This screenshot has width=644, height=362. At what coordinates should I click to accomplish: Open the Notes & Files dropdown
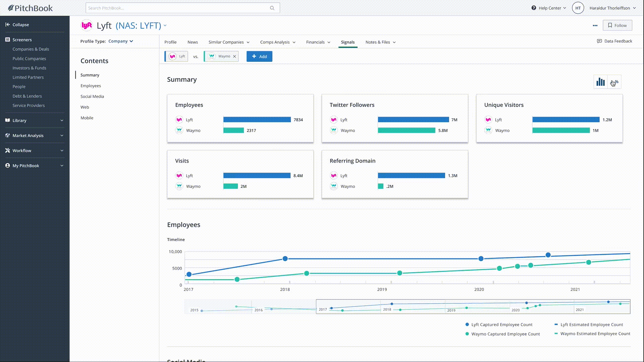(380, 42)
